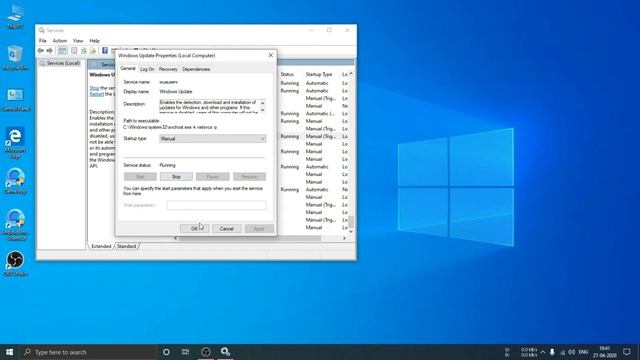Open the taskbar clock and date
The width and height of the screenshot is (640, 360).
[x=605, y=352]
